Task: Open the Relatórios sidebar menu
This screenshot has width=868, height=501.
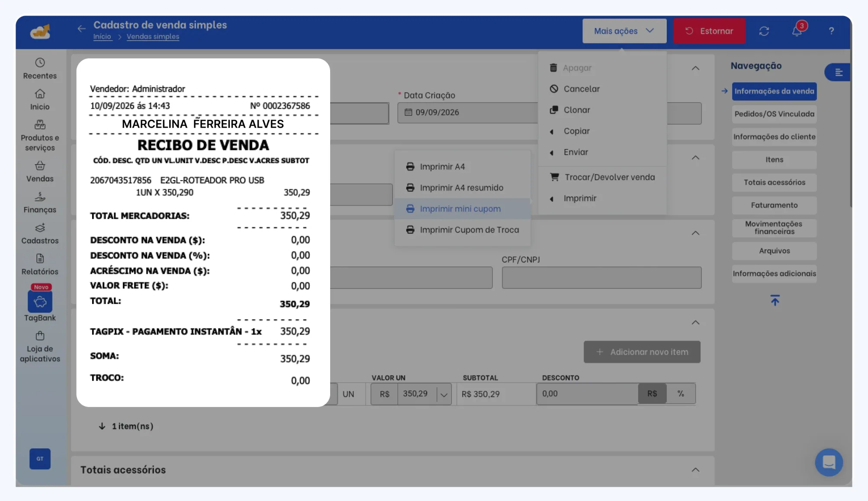Action: coord(40,265)
